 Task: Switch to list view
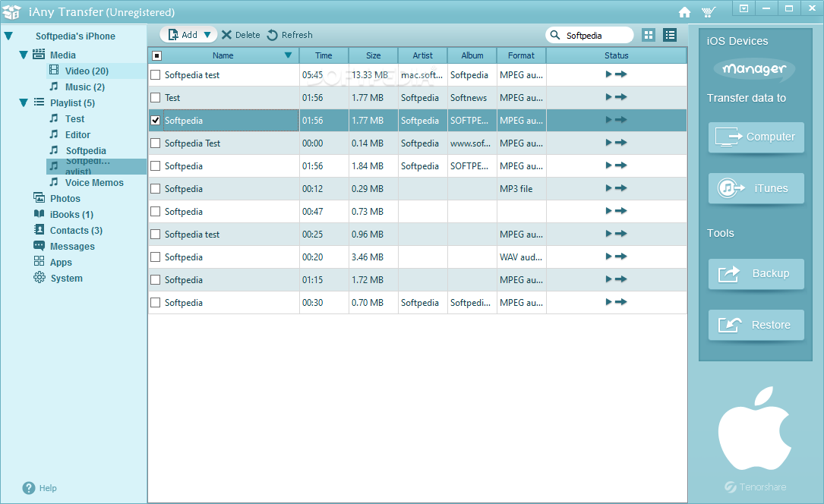[670, 35]
